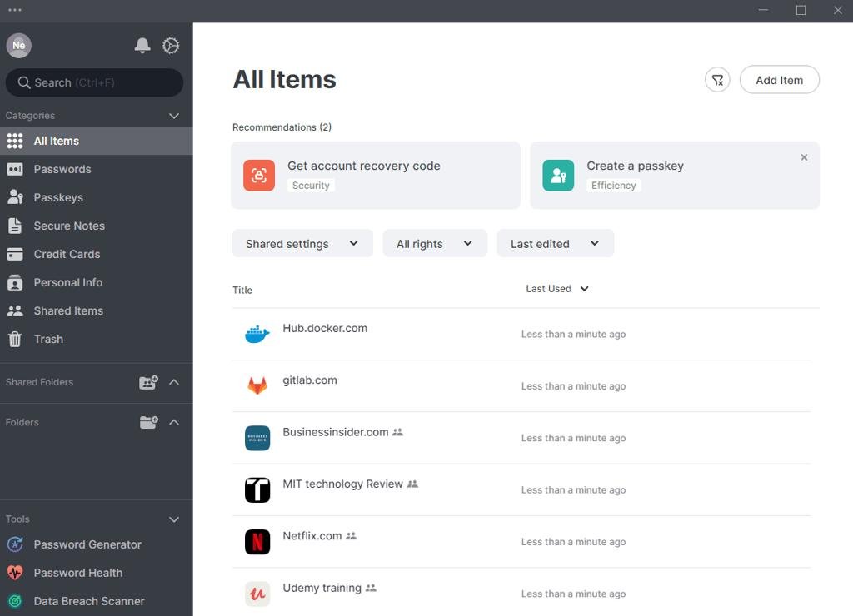Image resolution: width=853 pixels, height=616 pixels.
Task: Click the Personal Info icon
Action: (x=15, y=282)
